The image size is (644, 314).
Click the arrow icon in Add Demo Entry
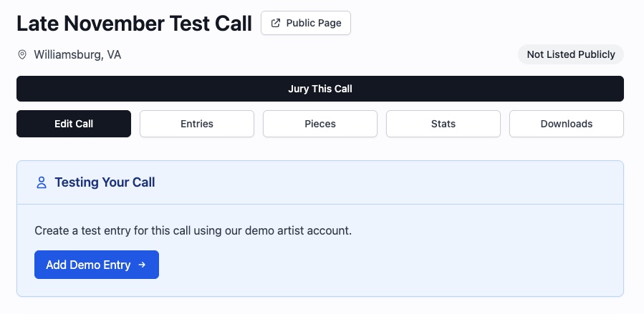click(x=142, y=265)
